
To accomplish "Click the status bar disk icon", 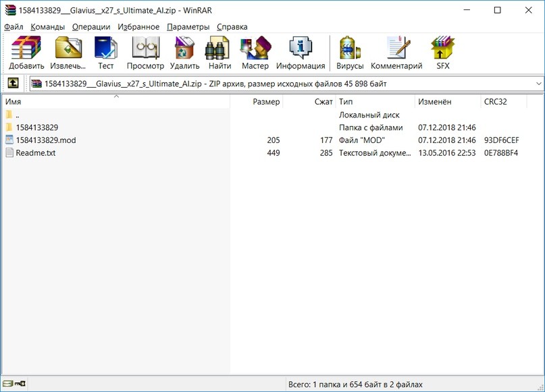I will point(7,385).
